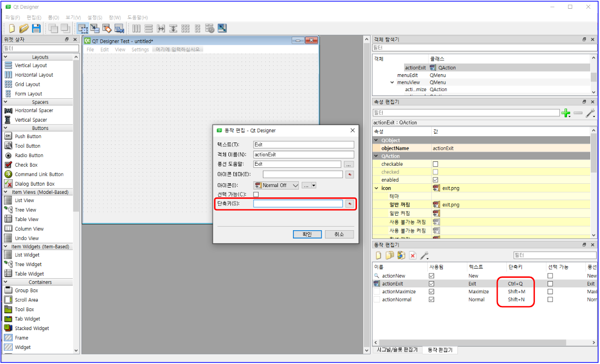Click the red minus remove property icon
The height and width of the screenshot is (364, 600).
click(x=577, y=113)
